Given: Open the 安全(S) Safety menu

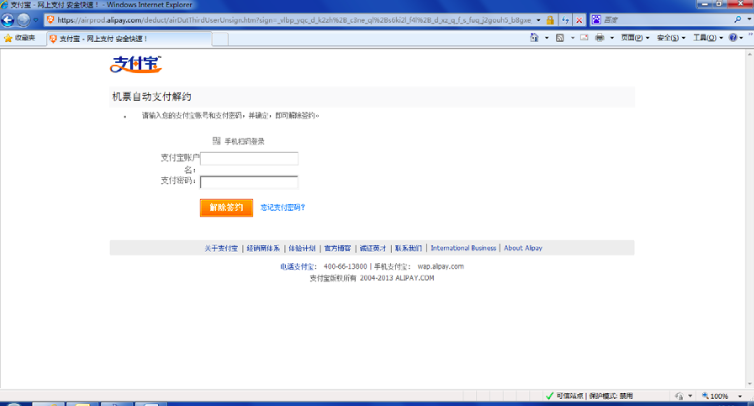Looking at the screenshot, I should pyautogui.click(x=671, y=38).
